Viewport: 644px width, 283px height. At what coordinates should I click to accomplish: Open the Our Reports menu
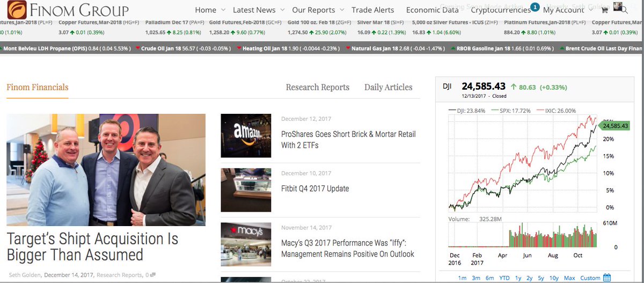[313, 10]
